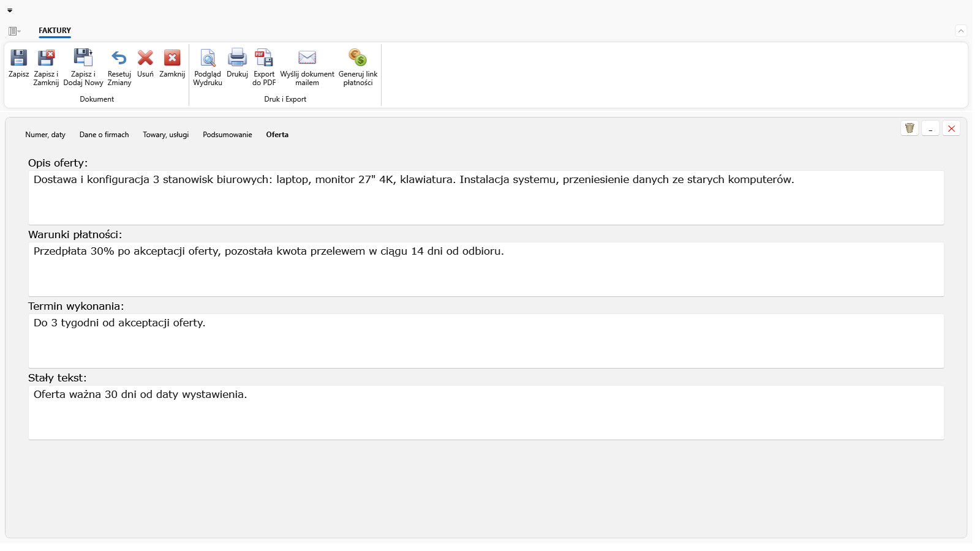
Task: Click Zapisz i Dodaj Nowy icon
Action: 83,58
